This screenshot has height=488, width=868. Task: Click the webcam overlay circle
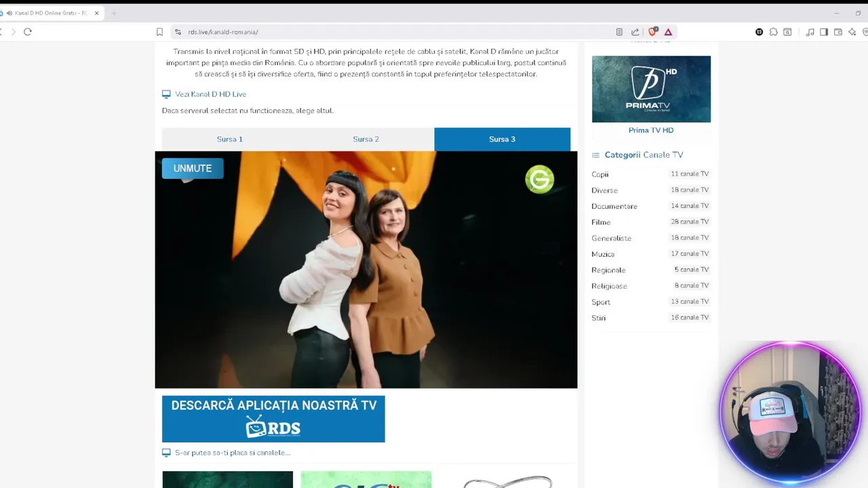791,413
